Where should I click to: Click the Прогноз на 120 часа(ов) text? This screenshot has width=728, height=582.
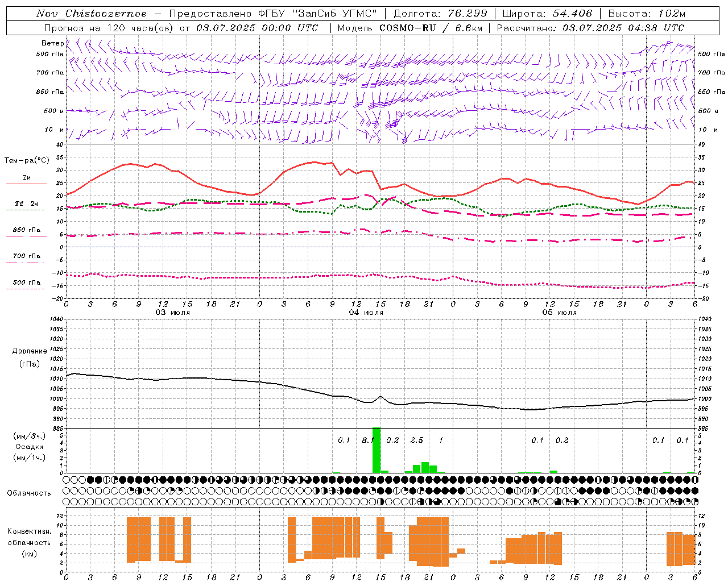[x=110, y=28]
